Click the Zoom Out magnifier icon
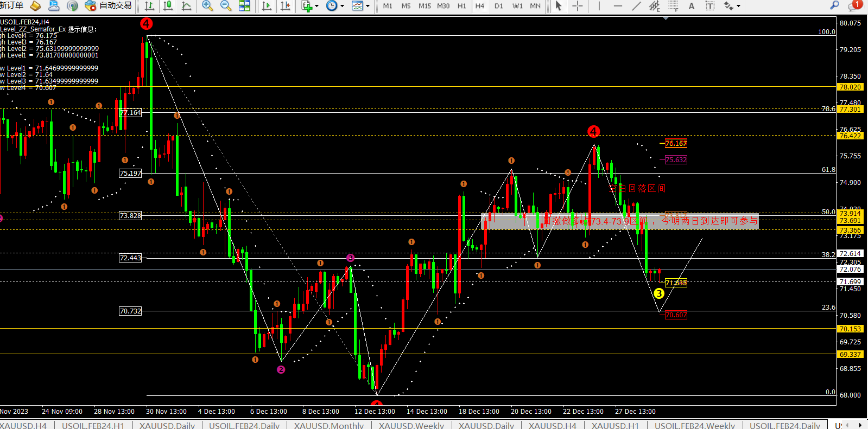The width and height of the screenshot is (868, 429). coord(226,6)
